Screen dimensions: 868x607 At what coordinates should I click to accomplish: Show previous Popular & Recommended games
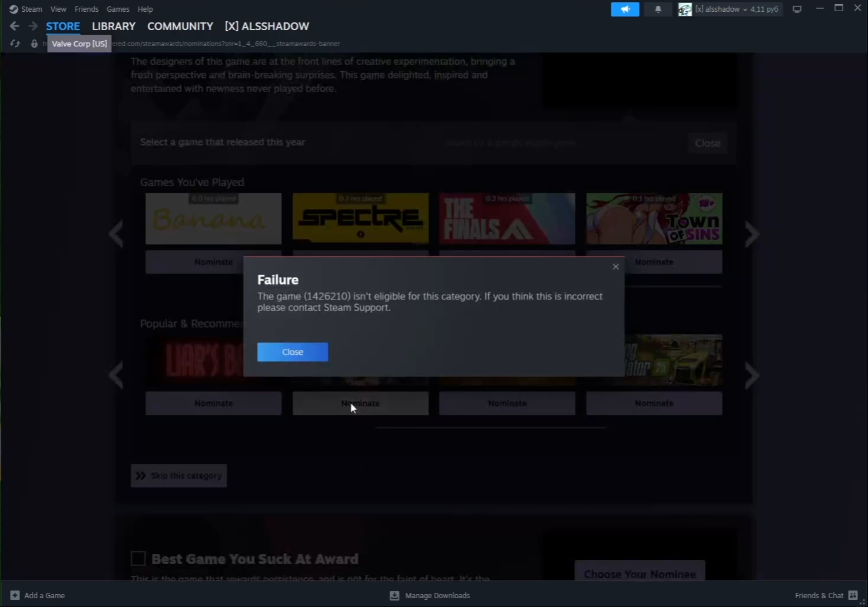(x=116, y=375)
